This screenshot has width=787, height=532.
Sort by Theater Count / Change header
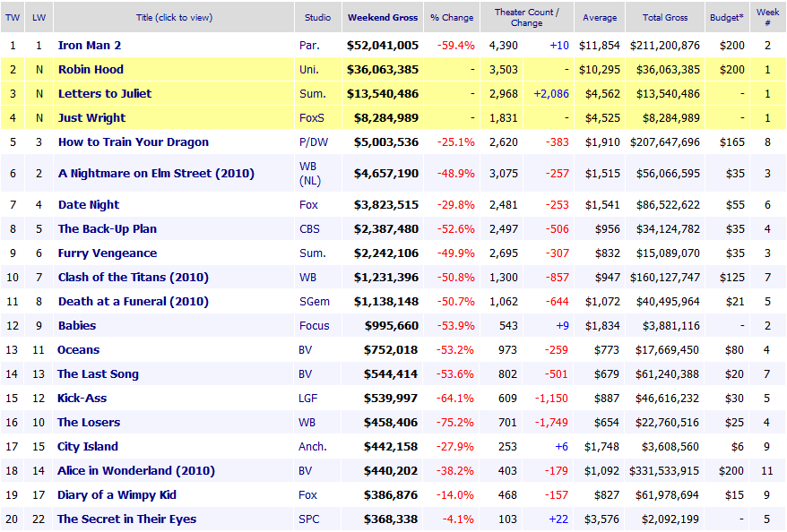point(527,18)
